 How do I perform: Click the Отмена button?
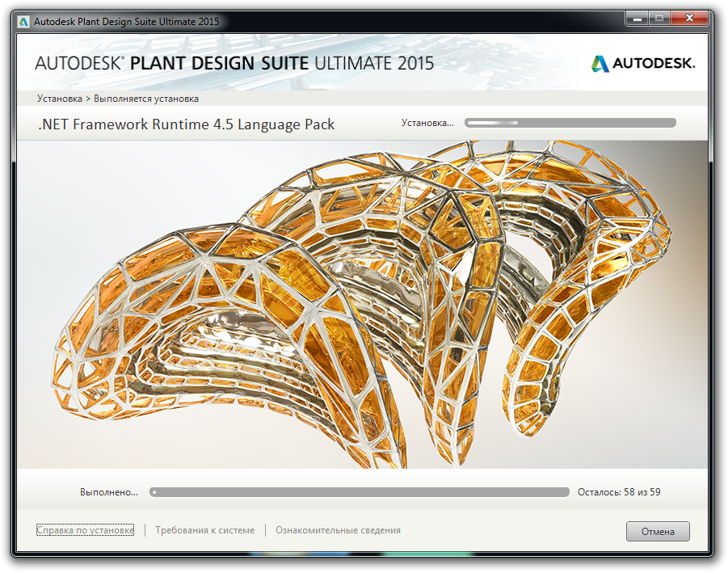[x=658, y=531]
